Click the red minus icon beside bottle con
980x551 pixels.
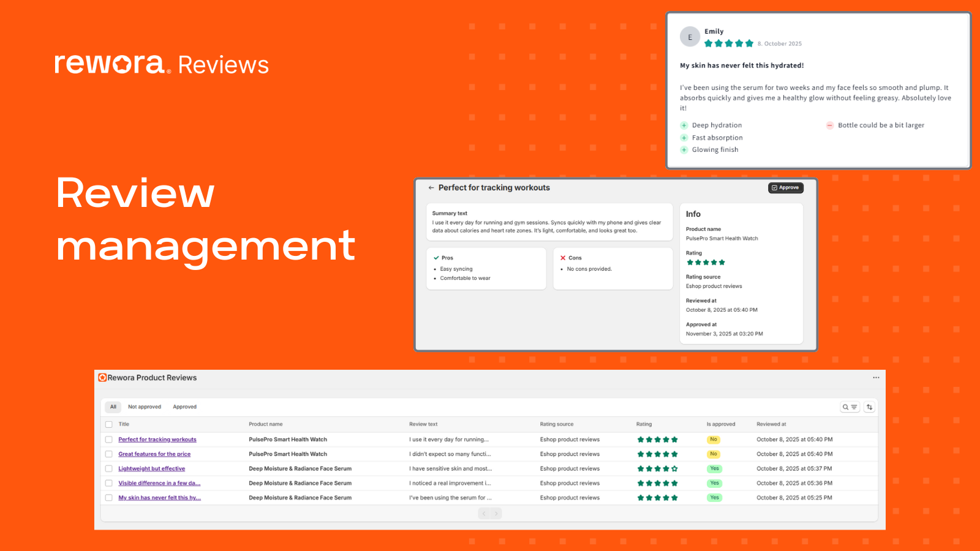coord(829,125)
